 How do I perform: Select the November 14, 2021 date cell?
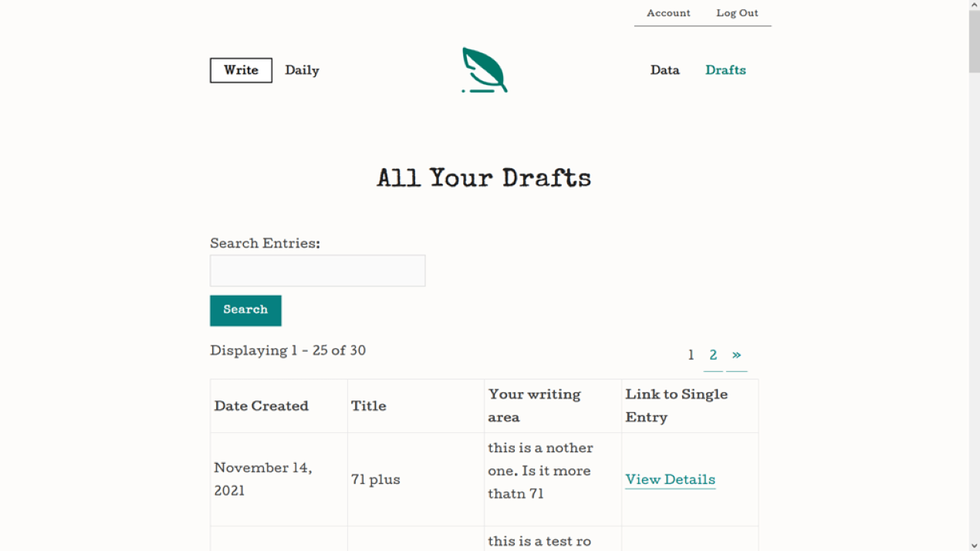(x=279, y=479)
